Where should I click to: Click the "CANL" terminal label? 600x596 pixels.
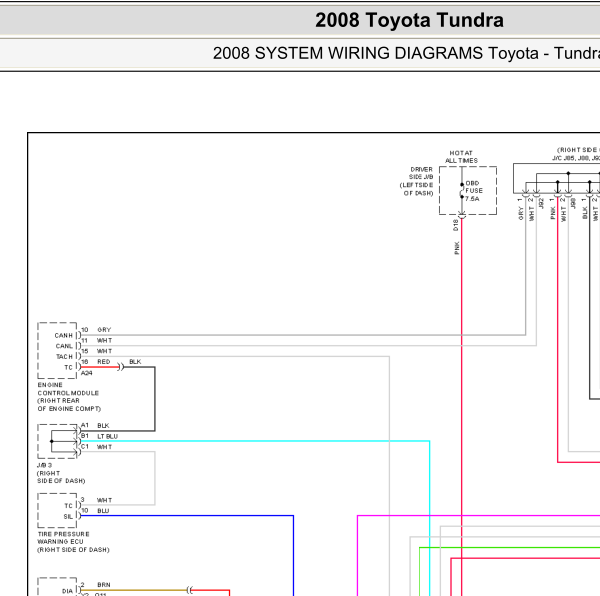[64, 346]
